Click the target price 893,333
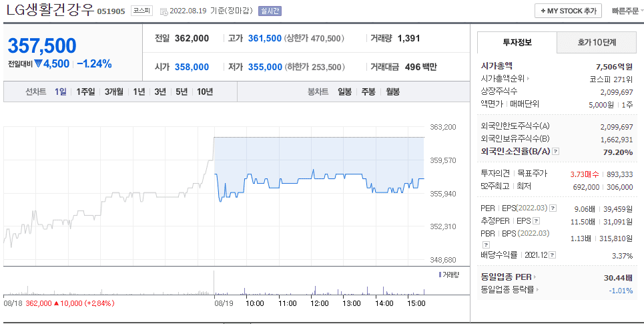The image size is (644, 324). point(619,175)
